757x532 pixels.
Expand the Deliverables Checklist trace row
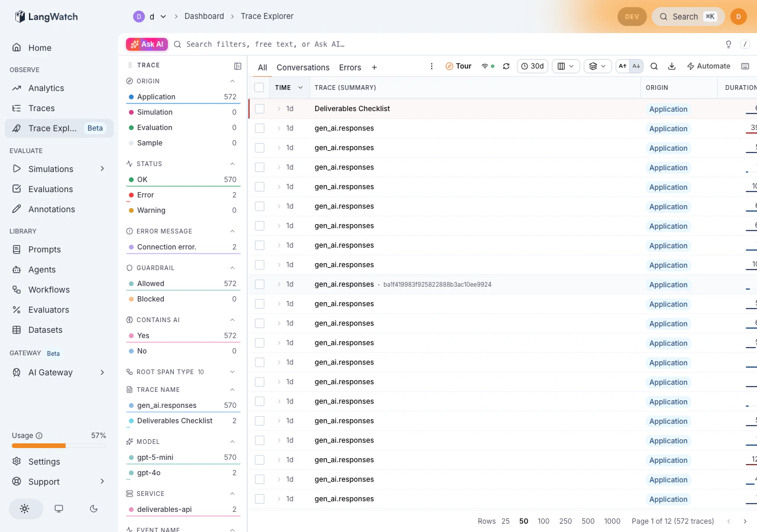[x=279, y=109]
